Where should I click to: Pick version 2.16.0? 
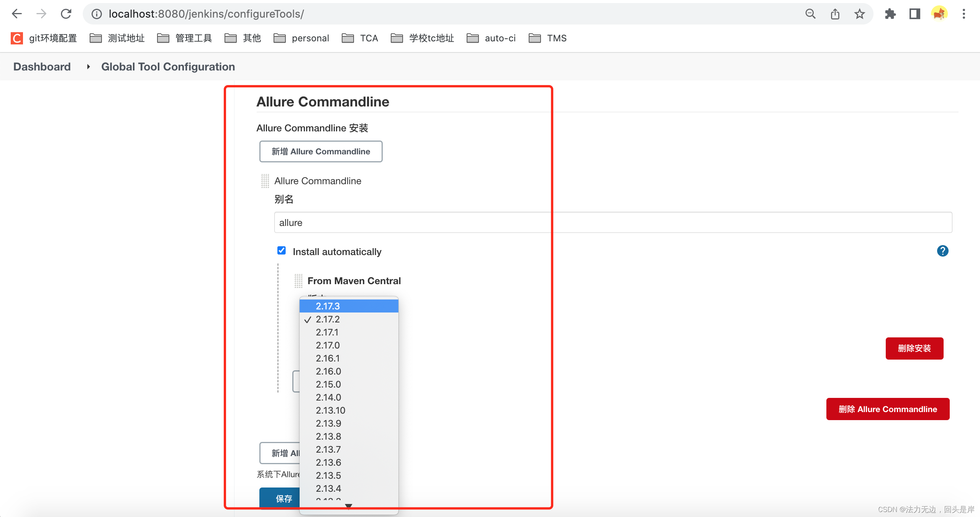[349, 371]
